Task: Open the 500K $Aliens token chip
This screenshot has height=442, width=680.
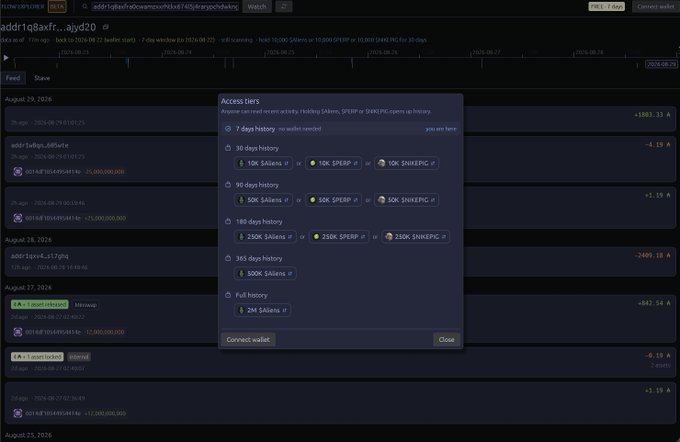Action: pyautogui.click(x=265, y=274)
